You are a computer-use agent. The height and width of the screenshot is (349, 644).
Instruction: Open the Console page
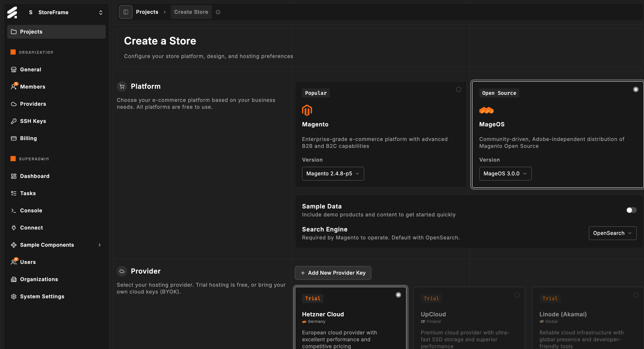pyautogui.click(x=56, y=211)
